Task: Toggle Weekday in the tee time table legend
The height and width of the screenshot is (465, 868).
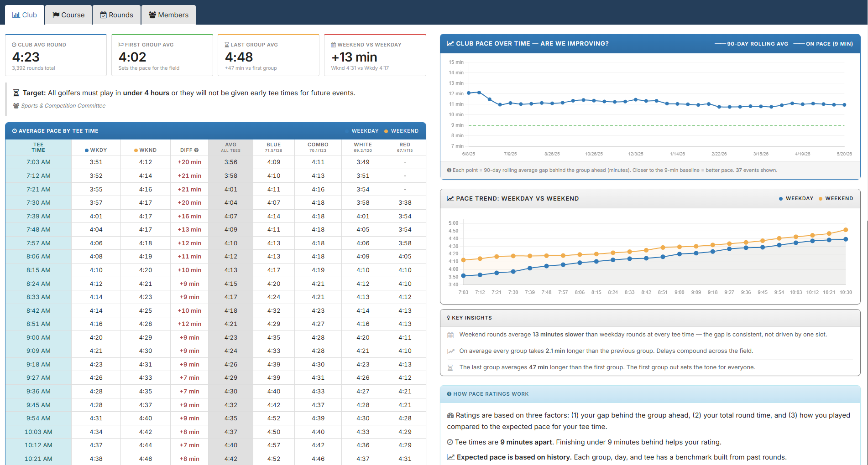Action: point(362,131)
